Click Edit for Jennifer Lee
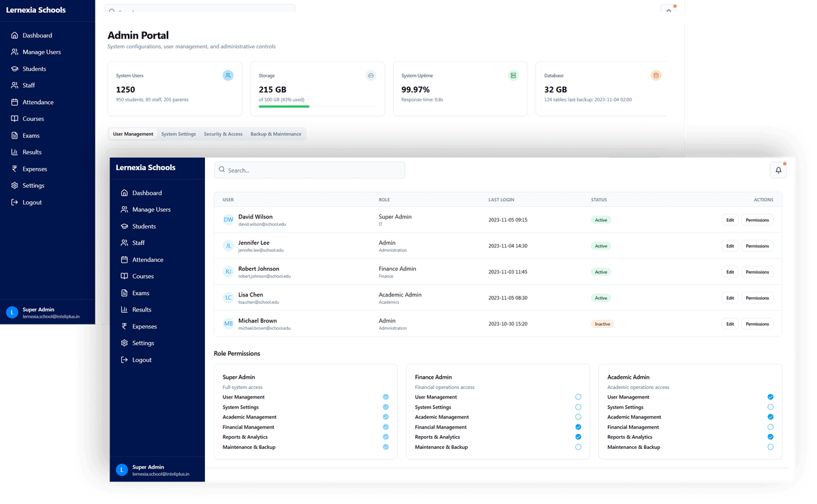This screenshot has height=504, width=817. coord(730,246)
